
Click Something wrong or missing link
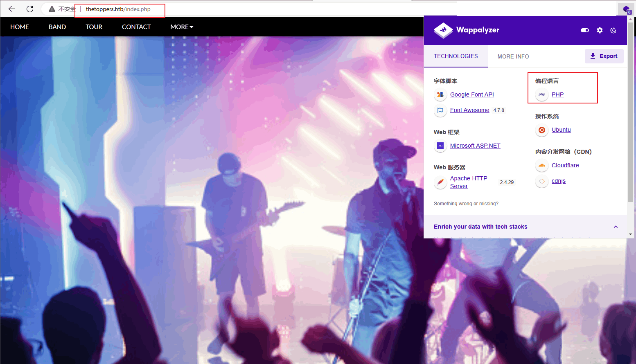point(466,204)
